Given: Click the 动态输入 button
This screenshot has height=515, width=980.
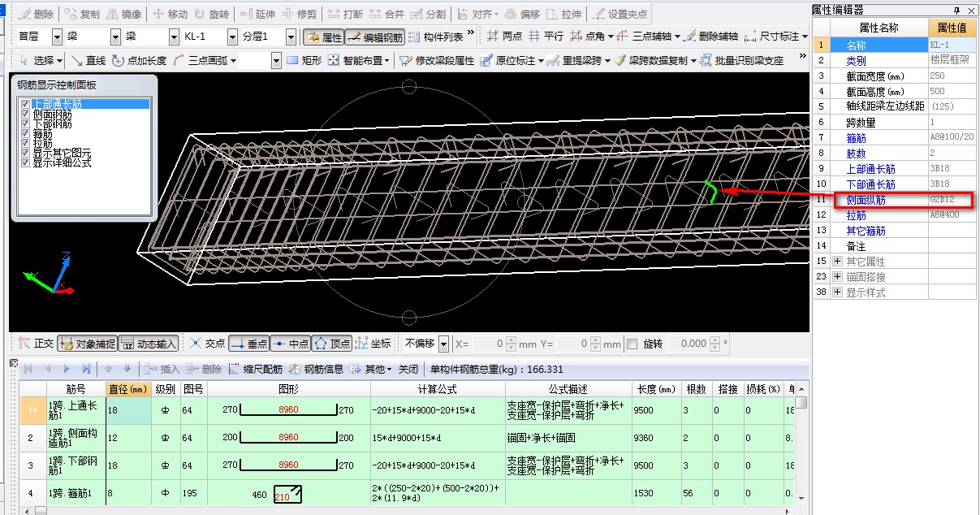Looking at the screenshot, I should (x=149, y=344).
